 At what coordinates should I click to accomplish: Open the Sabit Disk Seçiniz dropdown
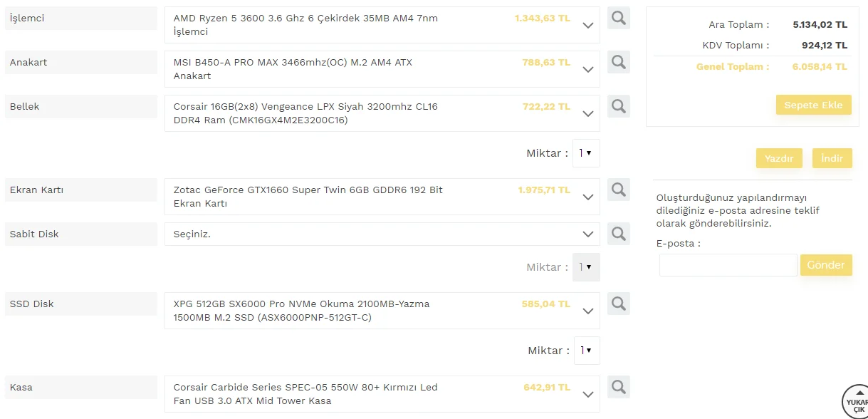(x=588, y=234)
